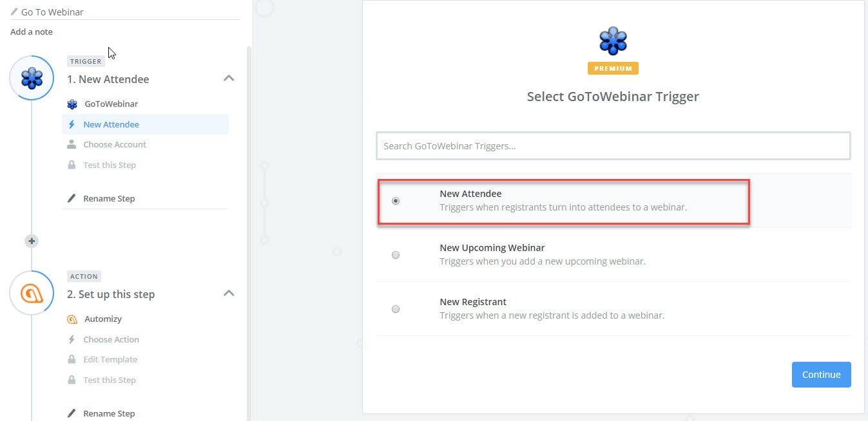Click the ACTION label tag
This screenshot has width=868, height=421.
point(84,276)
